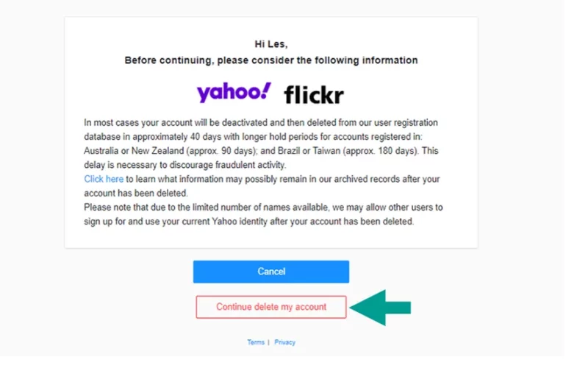Open the Privacy link in footer
The height and width of the screenshot is (368, 588).
[x=284, y=342]
